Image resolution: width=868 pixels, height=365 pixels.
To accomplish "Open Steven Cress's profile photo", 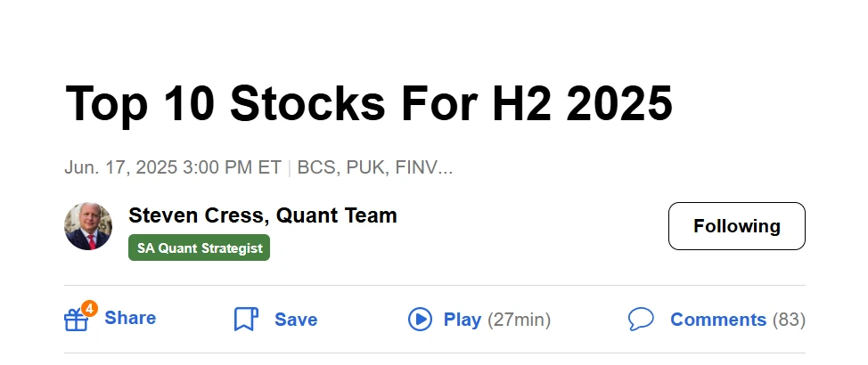I will [x=88, y=226].
